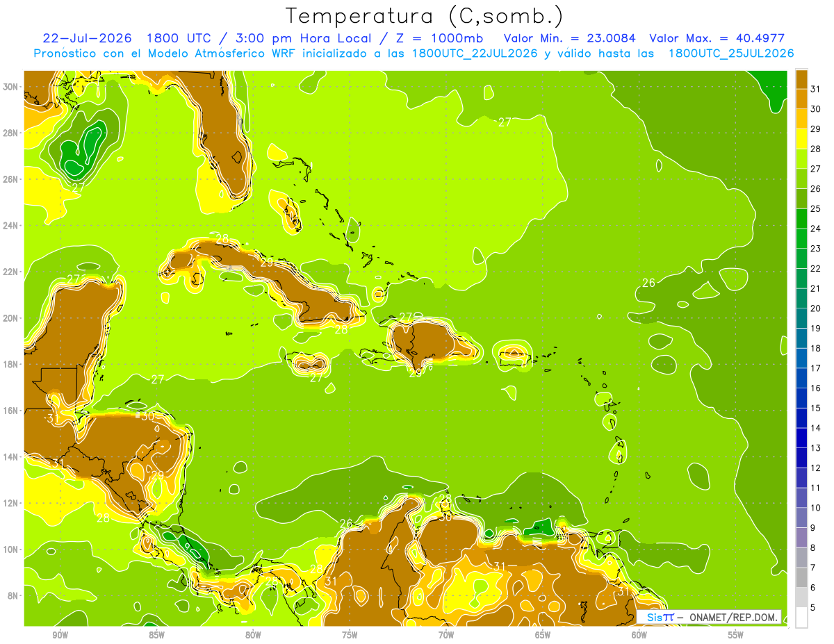The image size is (834, 644).
Task: Click the "10N" latitude axis label
Action: click(10, 550)
